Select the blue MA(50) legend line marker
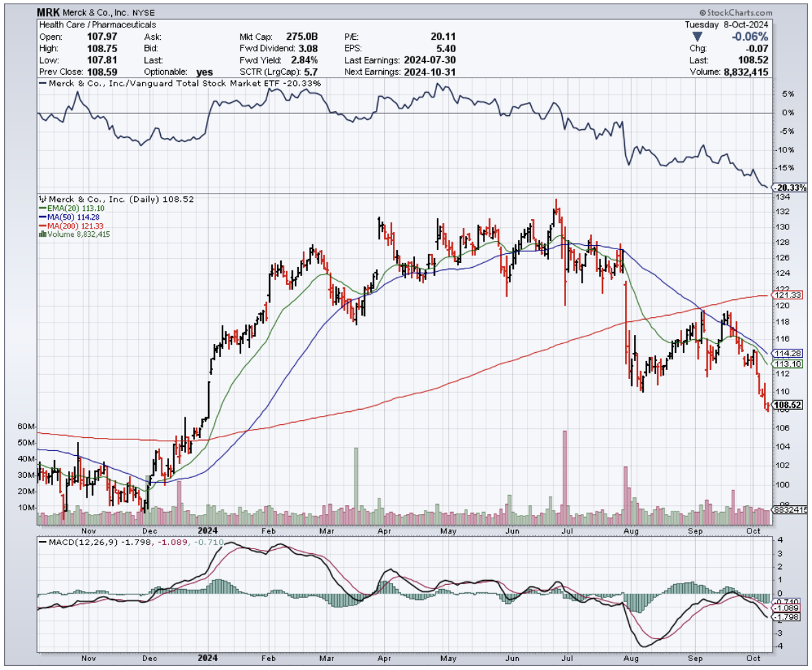This screenshot has height=670, width=812. (43, 218)
